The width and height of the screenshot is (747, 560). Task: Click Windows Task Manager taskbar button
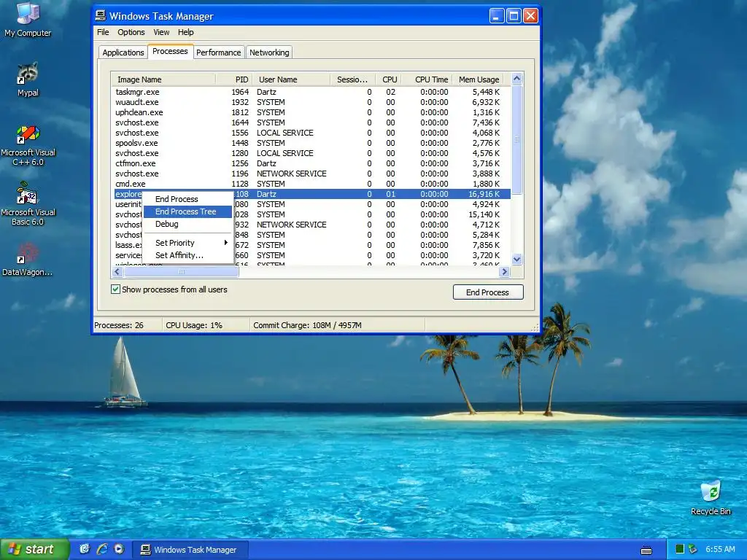pyautogui.click(x=190, y=550)
